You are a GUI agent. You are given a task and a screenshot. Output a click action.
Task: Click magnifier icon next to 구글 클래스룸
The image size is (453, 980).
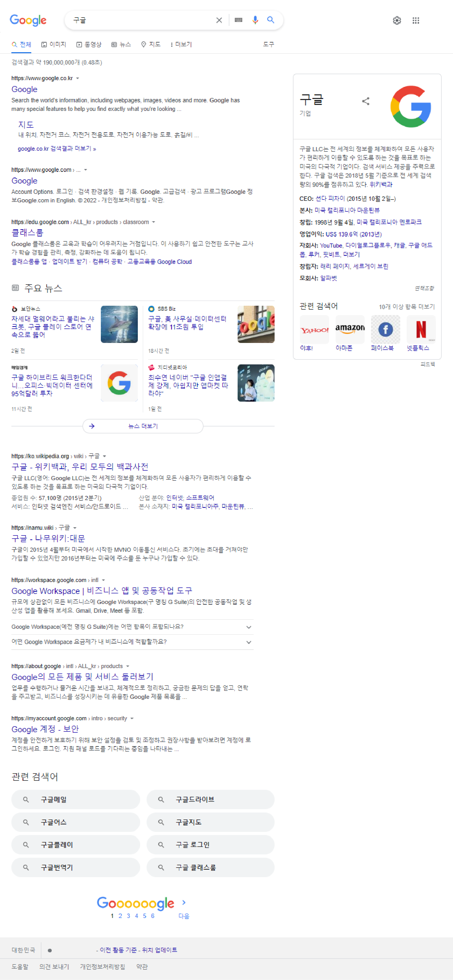[x=161, y=868]
